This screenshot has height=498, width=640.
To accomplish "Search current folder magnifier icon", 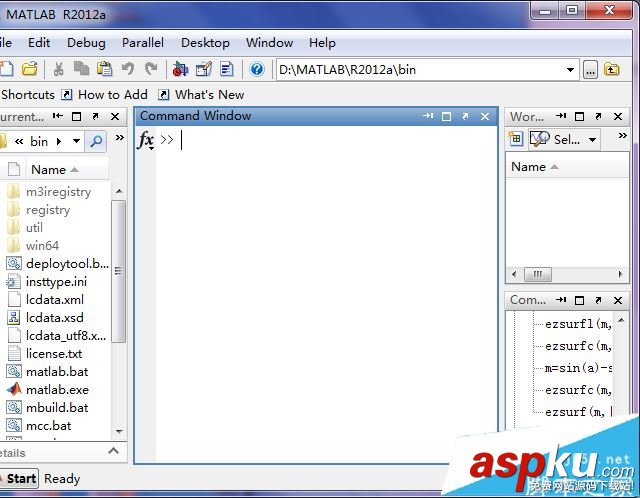I will pos(96,141).
